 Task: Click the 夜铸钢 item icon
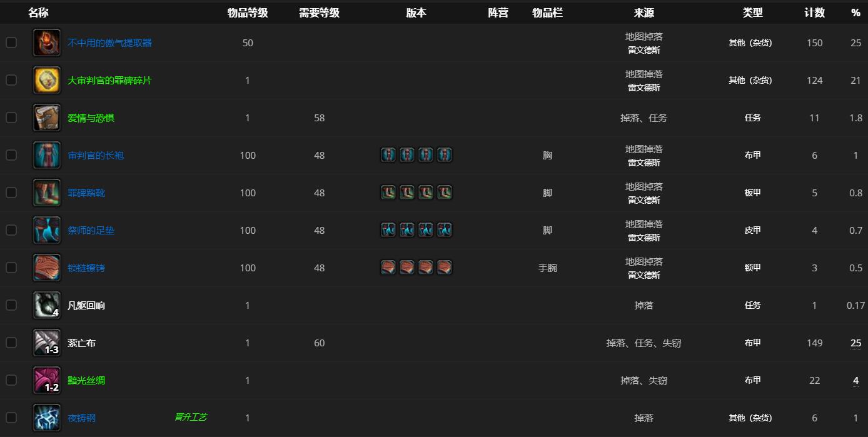tap(47, 418)
